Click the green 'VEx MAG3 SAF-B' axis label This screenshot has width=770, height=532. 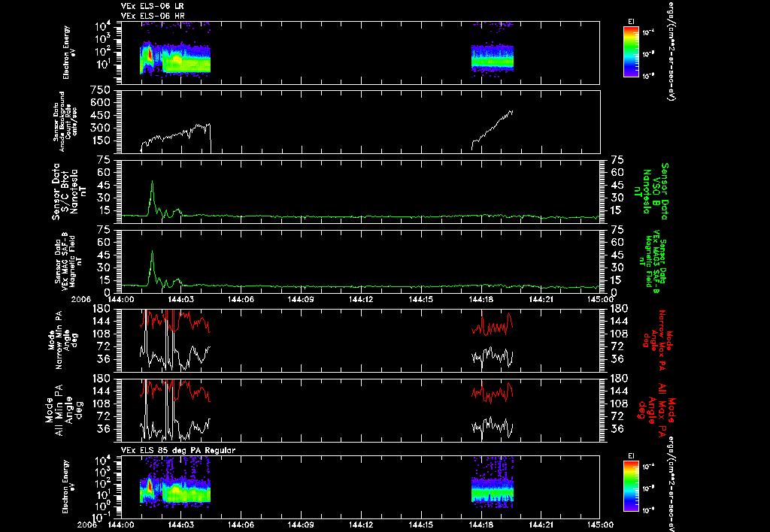coord(653,261)
